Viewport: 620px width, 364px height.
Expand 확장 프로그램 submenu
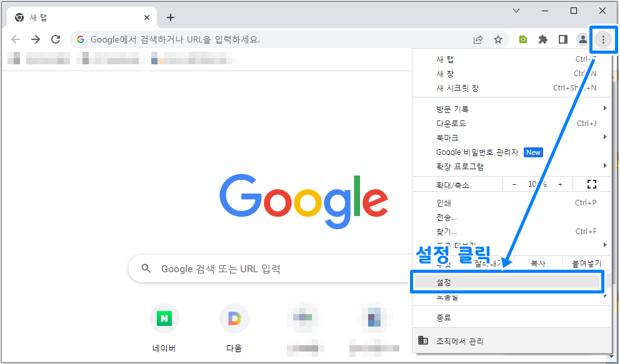pos(512,167)
